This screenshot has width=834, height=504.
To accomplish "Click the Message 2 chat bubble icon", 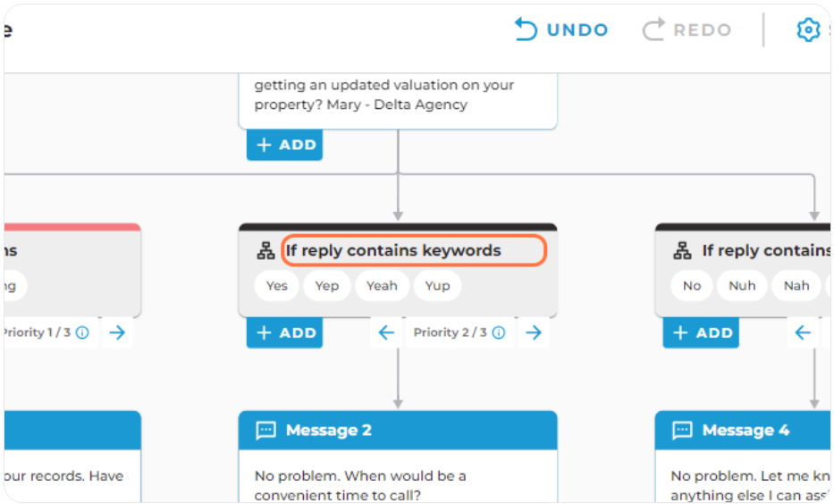I will pos(266,430).
